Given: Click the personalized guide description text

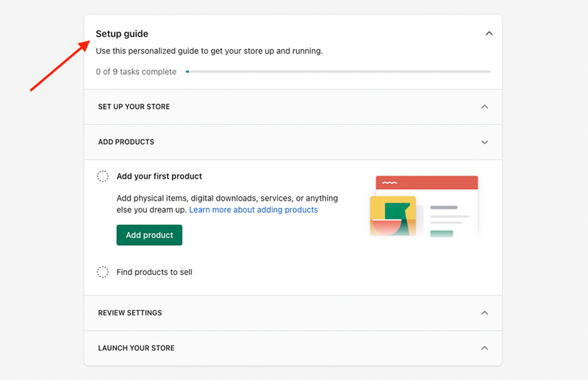Looking at the screenshot, I should point(209,51).
